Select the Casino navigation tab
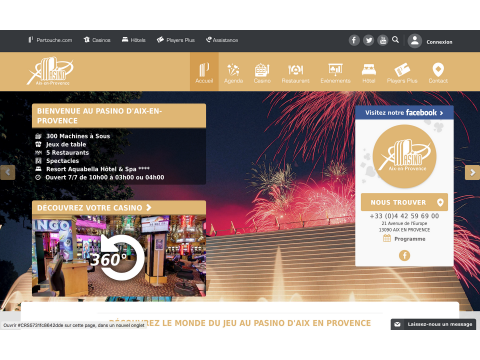Screen dimensions: 480x360 point(262,73)
